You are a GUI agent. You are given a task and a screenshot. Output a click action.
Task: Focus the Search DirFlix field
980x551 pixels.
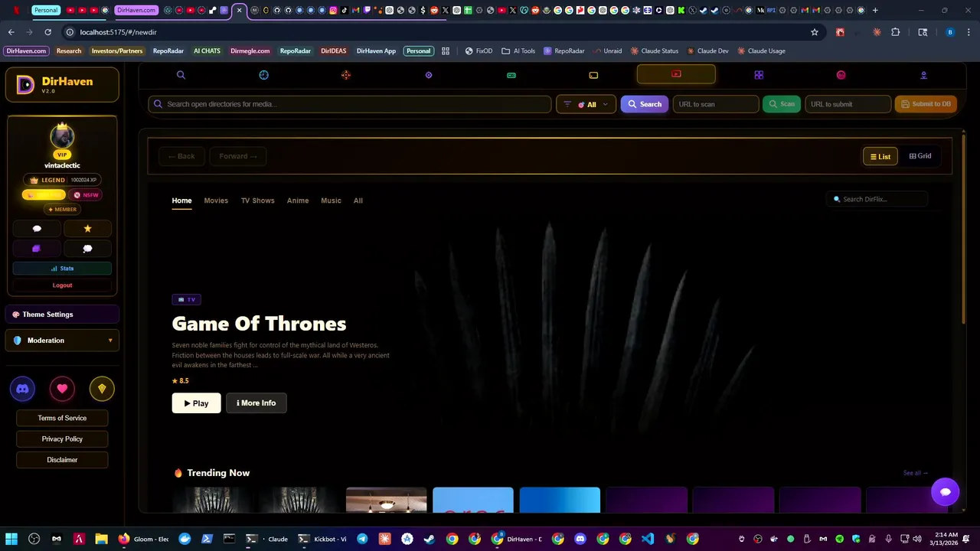(877, 199)
